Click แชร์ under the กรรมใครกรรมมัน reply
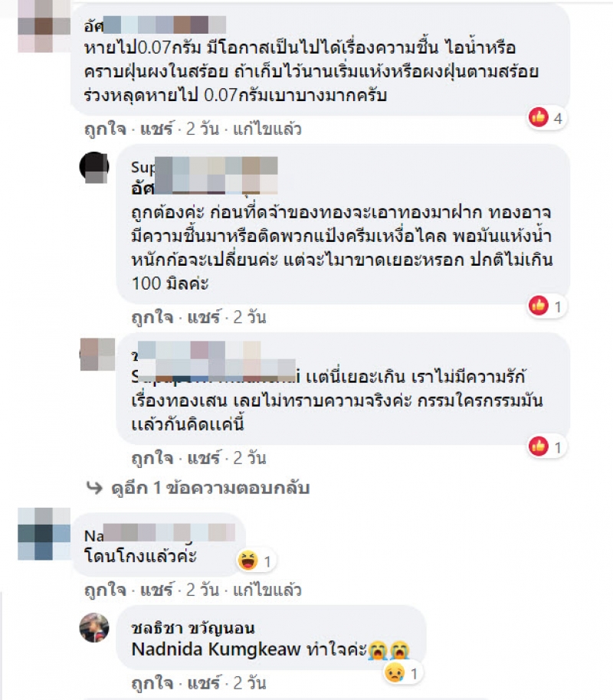This screenshot has width=613, height=700. (x=204, y=458)
